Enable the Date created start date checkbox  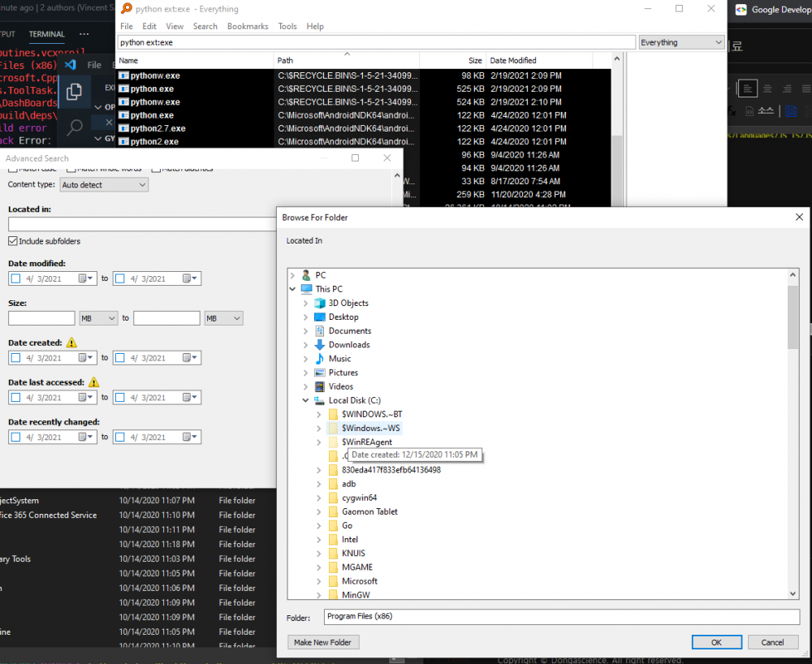(16, 358)
